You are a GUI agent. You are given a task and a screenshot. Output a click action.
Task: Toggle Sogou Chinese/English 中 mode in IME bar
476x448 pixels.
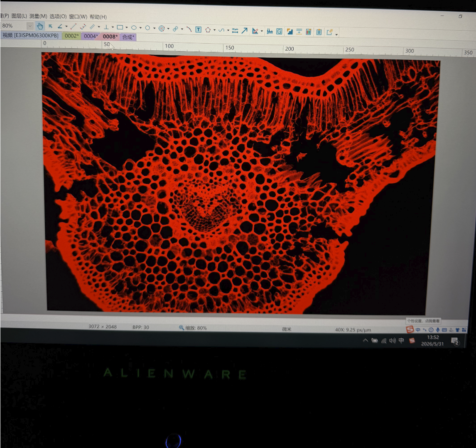[x=418, y=330]
